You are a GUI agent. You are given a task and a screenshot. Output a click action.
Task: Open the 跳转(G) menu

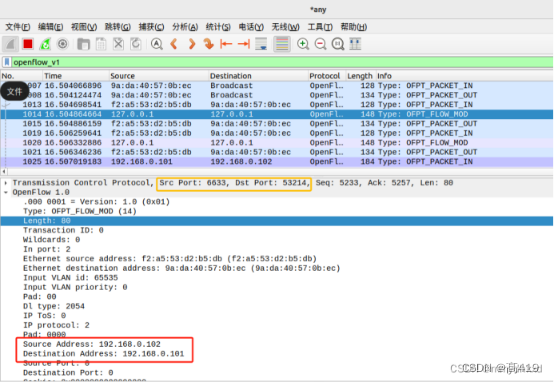pyautogui.click(x=118, y=27)
